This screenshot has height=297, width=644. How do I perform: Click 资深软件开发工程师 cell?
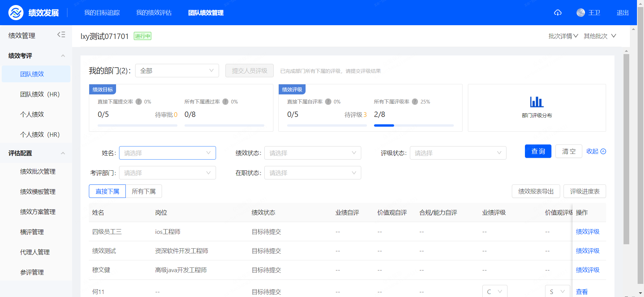click(x=181, y=251)
